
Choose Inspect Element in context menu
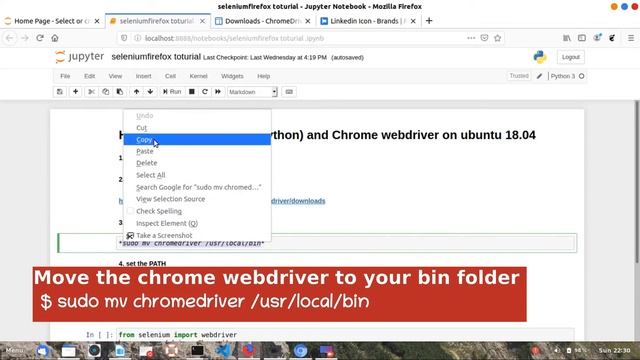197,223
